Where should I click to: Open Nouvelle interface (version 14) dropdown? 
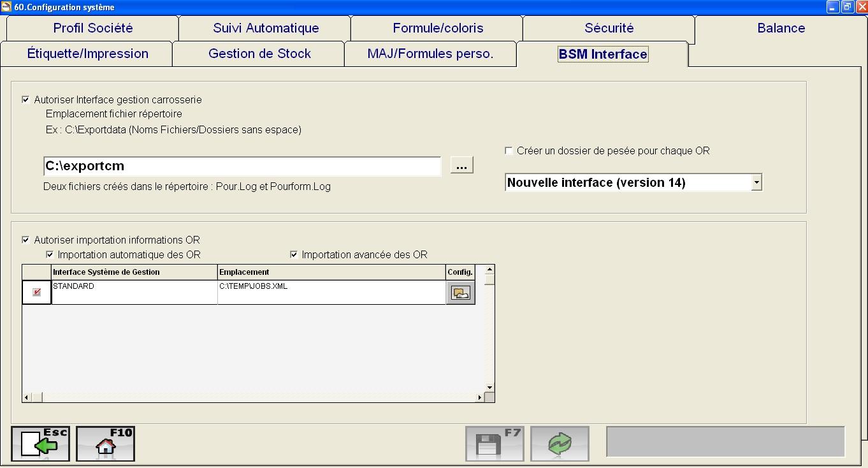tap(756, 182)
